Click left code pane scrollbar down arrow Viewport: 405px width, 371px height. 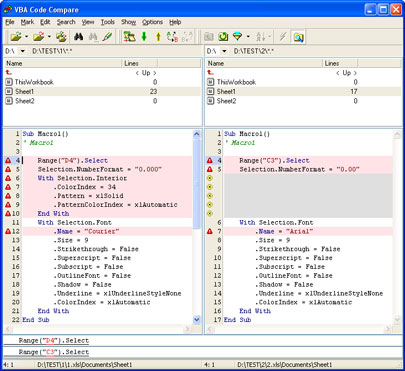[x=197, y=320]
